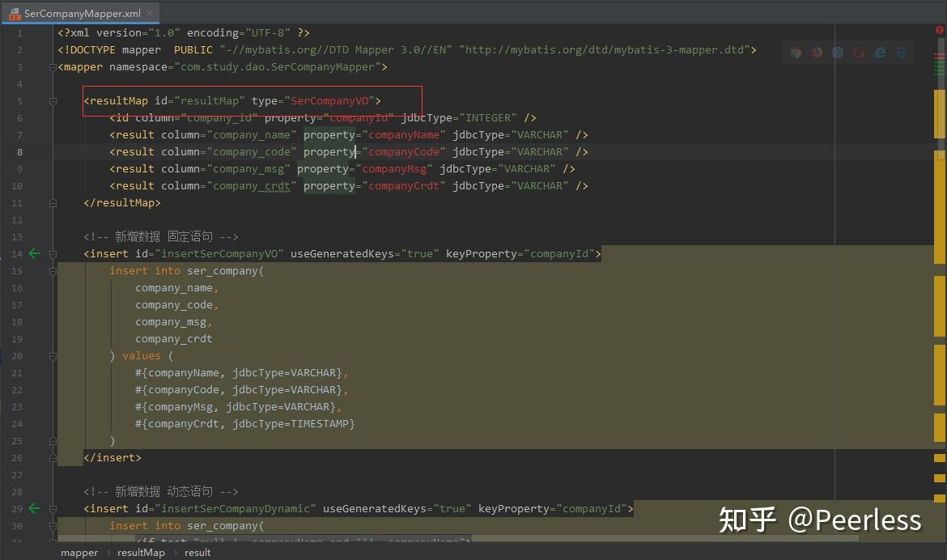947x560 pixels.
Task: Click the closing </resultMap> tag
Action: [122, 202]
